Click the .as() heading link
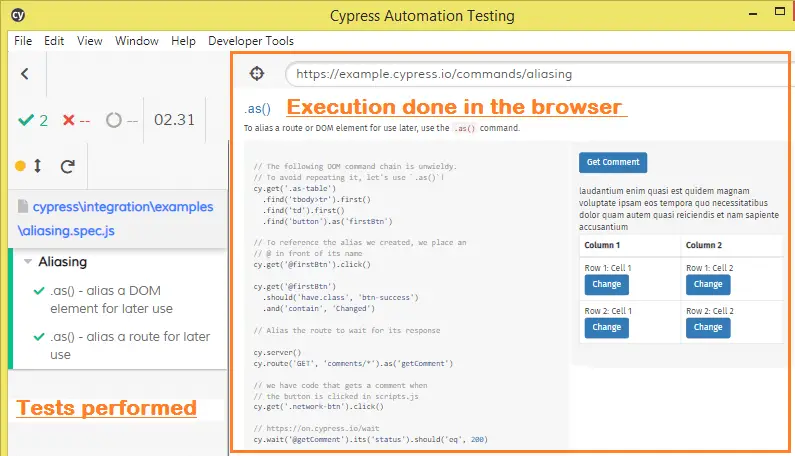The width and height of the screenshot is (795, 456). pyautogui.click(x=258, y=109)
